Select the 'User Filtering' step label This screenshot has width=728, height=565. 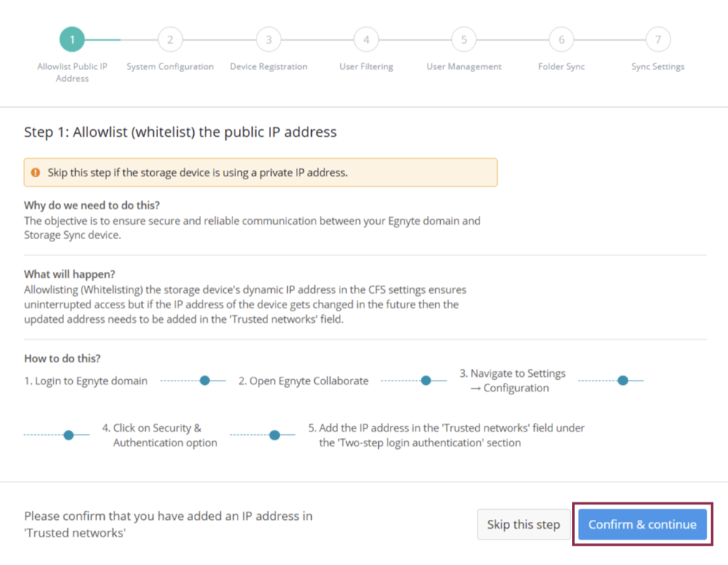(366, 66)
